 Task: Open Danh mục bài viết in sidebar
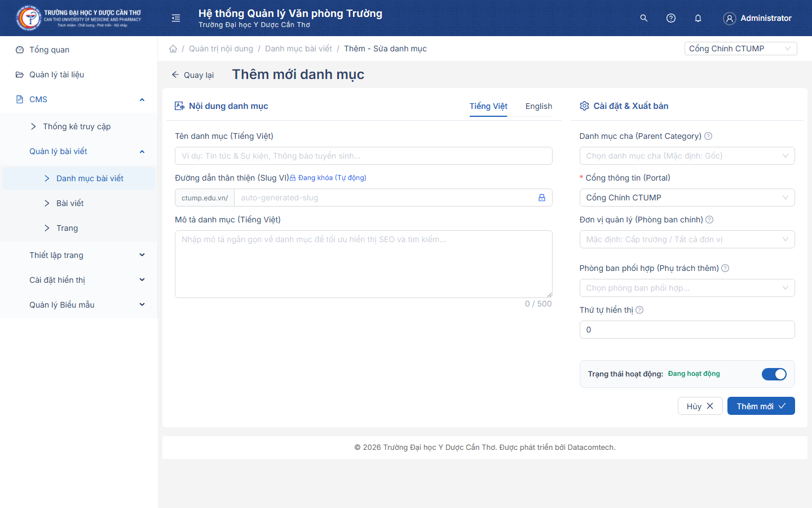tap(79, 178)
